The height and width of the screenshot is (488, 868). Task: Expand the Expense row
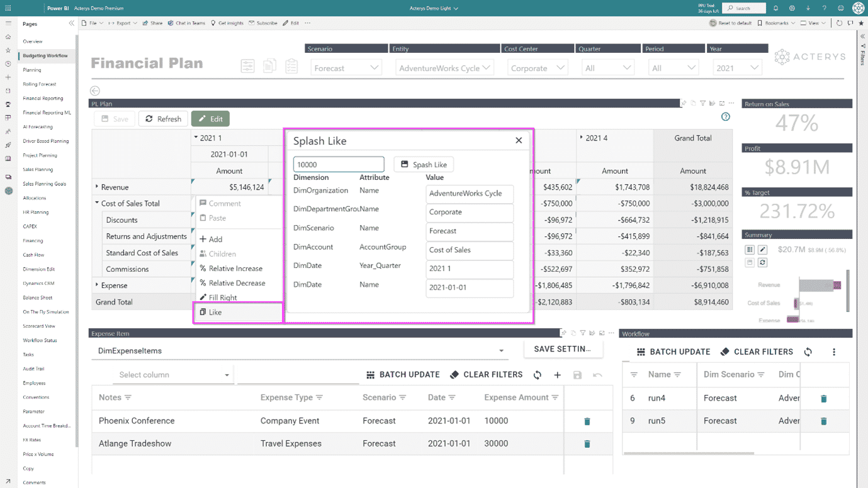[x=97, y=285]
